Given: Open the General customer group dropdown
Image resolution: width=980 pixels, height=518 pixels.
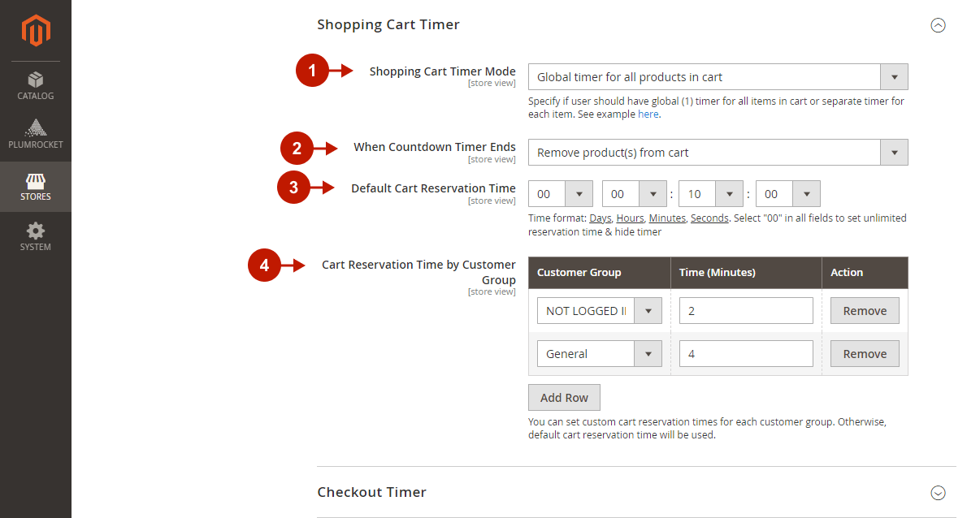Looking at the screenshot, I should [x=600, y=354].
